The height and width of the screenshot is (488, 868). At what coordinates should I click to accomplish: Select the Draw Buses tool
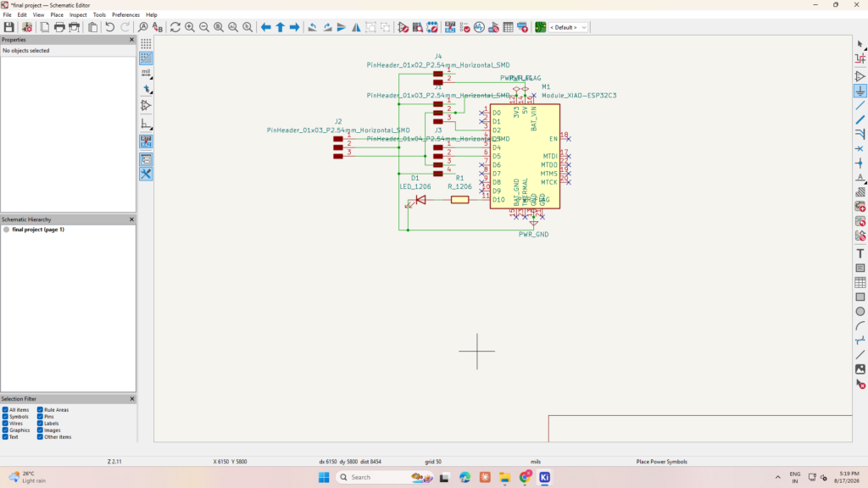(860, 119)
